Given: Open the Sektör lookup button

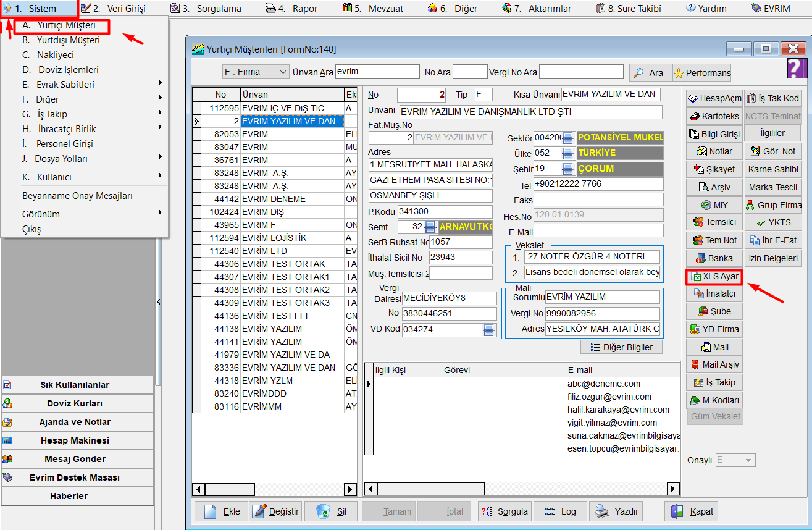Looking at the screenshot, I should 568,137.
